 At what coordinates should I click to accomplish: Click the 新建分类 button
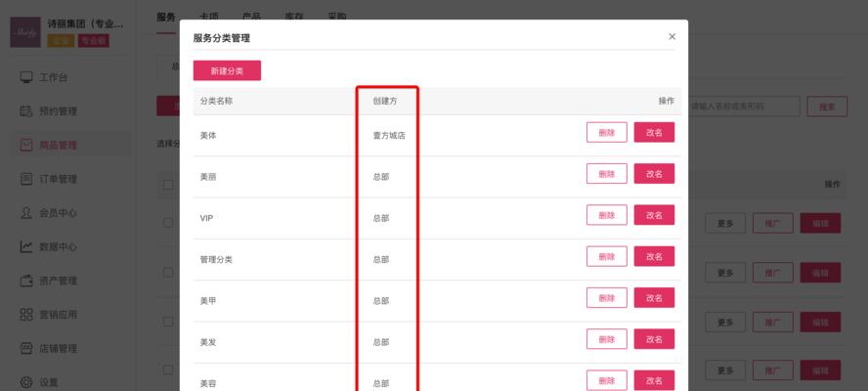[227, 70]
